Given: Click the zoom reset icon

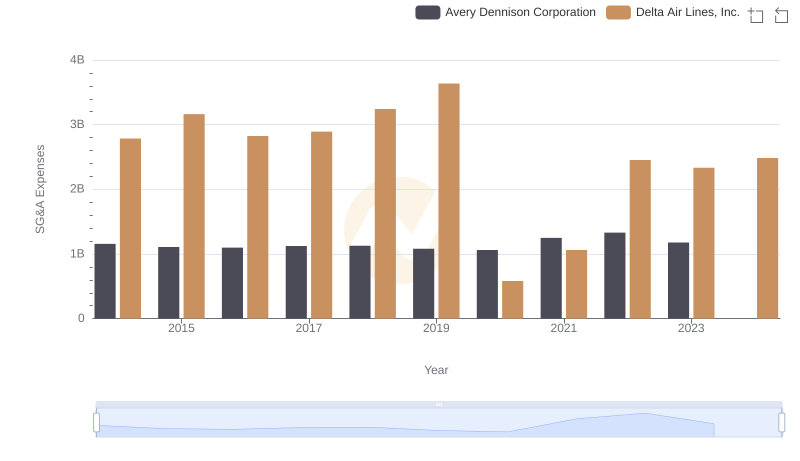Looking at the screenshot, I should coord(781,15).
